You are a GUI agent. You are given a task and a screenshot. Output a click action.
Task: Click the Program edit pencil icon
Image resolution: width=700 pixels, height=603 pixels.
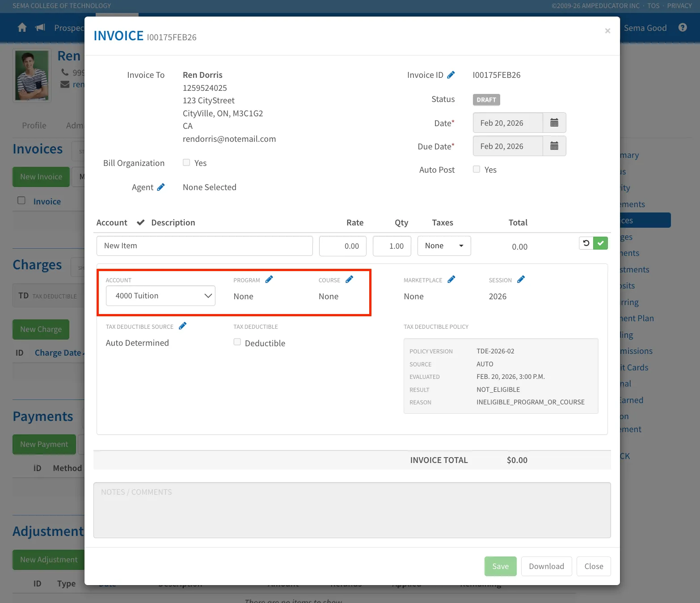(x=269, y=280)
